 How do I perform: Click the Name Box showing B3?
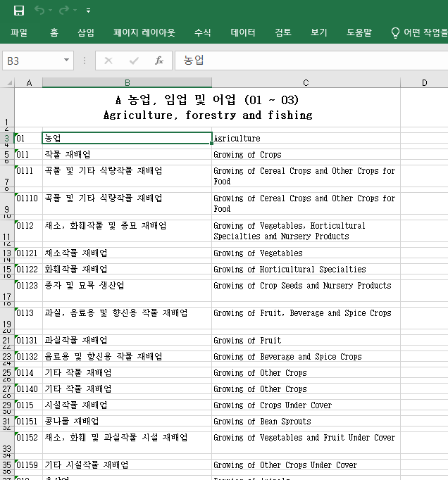(x=33, y=61)
